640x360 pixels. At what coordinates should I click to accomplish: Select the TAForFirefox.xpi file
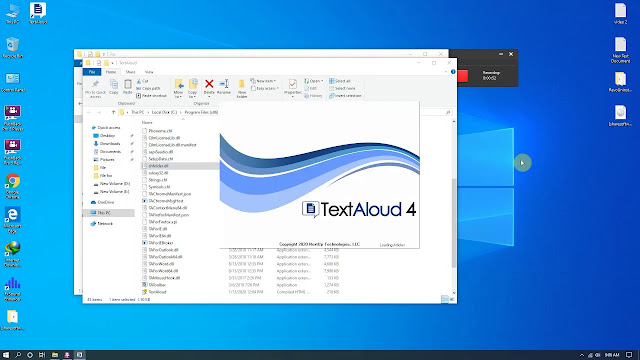point(160,222)
